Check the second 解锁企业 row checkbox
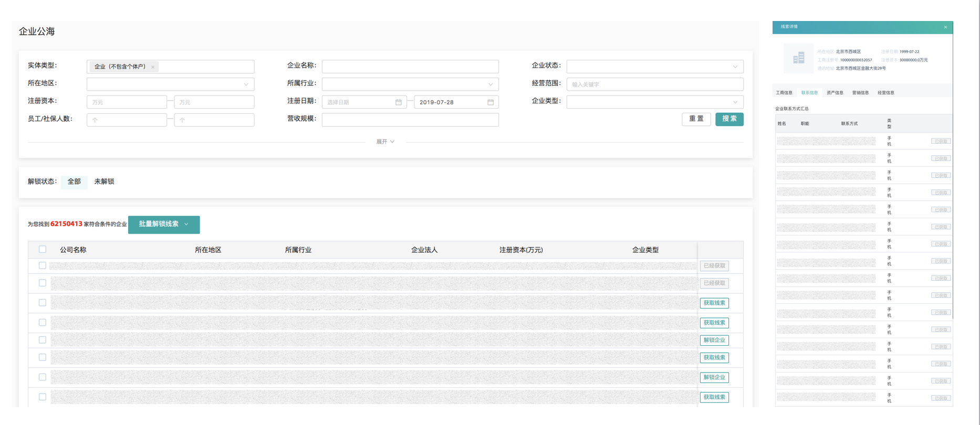980x425 pixels. pos(43,377)
